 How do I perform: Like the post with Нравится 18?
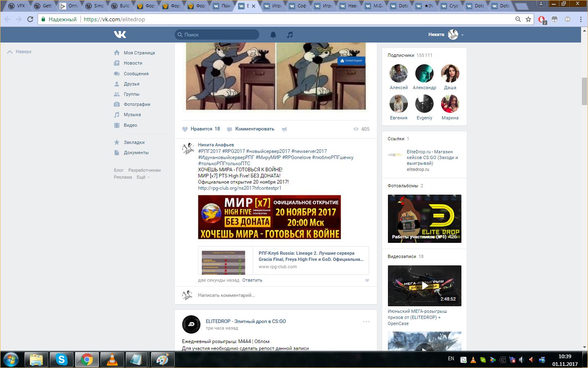point(201,129)
